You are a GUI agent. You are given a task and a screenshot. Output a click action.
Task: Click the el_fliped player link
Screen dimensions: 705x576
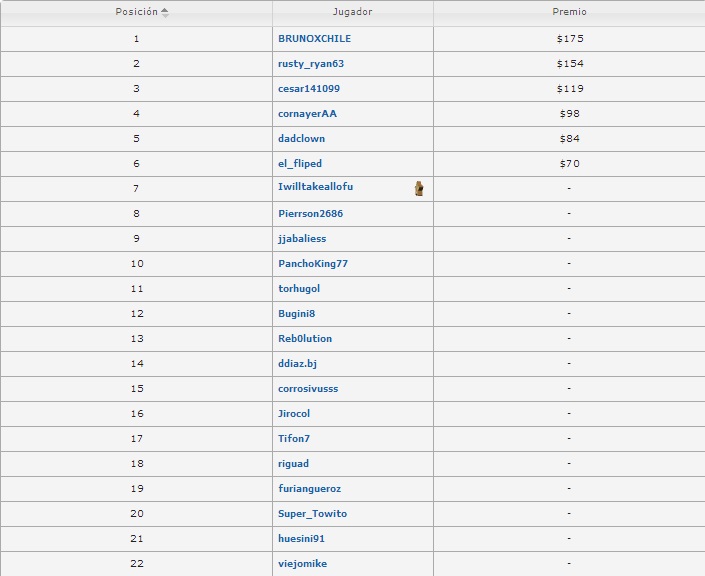click(x=300, y=164)
